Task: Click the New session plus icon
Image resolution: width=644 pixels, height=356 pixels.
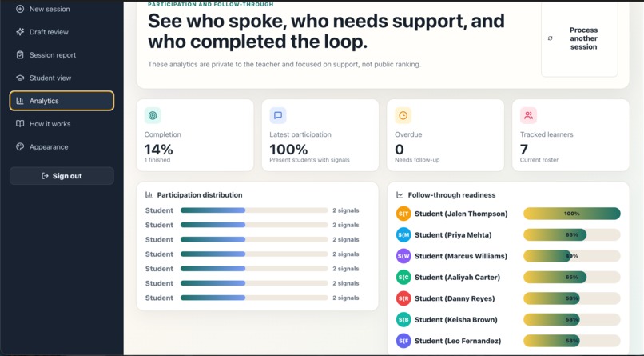Action: pyautogui.click(x=20, y=9)
